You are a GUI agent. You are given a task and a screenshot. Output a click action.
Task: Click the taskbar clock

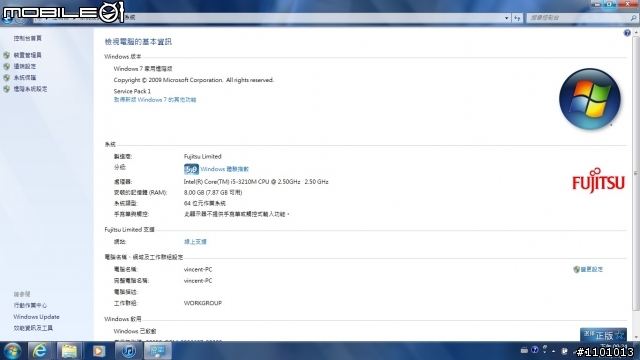pyautogui.click(x=614, y=347)
